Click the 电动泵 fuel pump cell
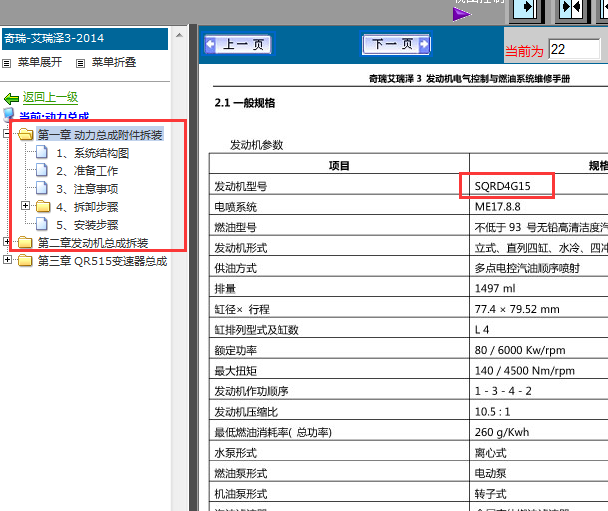The width and height of the screenshot is (608, 511). [491, 473]
